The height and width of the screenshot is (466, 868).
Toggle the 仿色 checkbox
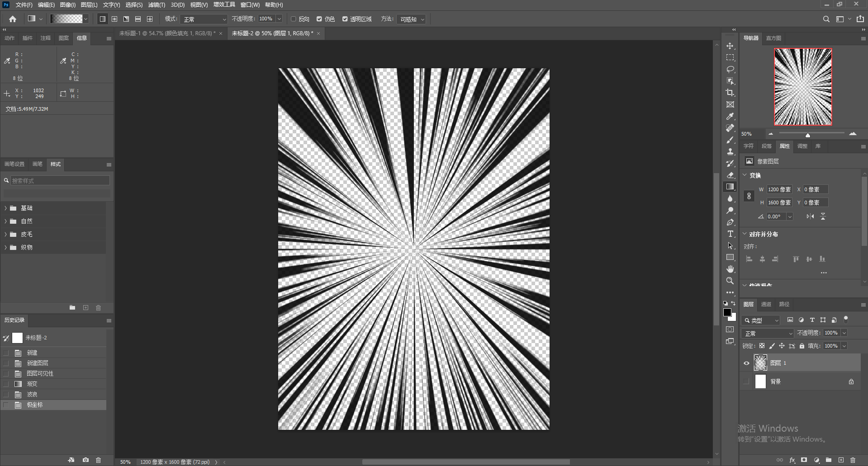click(319, 19)
